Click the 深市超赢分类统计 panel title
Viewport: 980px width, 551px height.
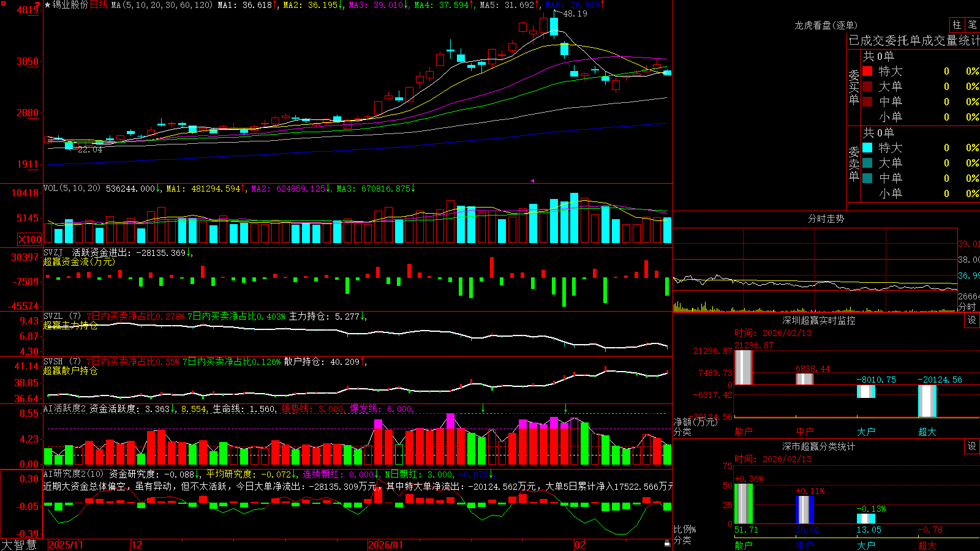click(818, 446)
